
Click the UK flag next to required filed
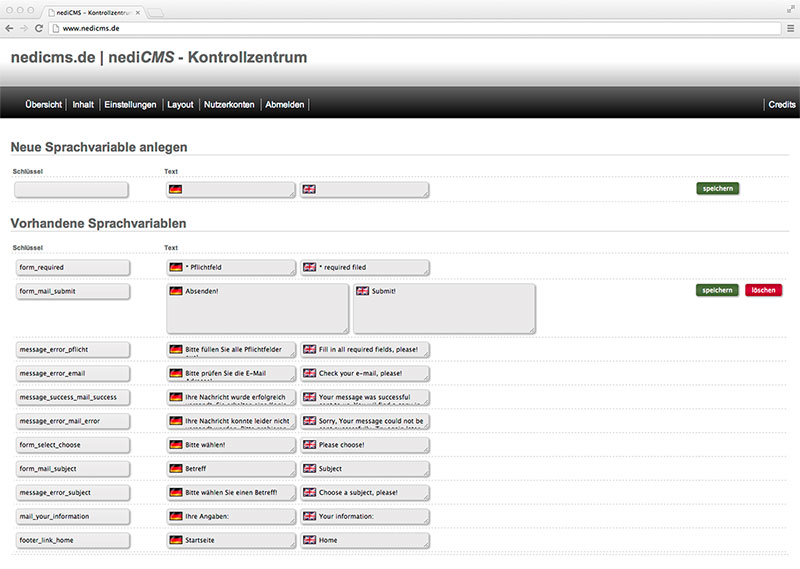[x=310, y=267]
